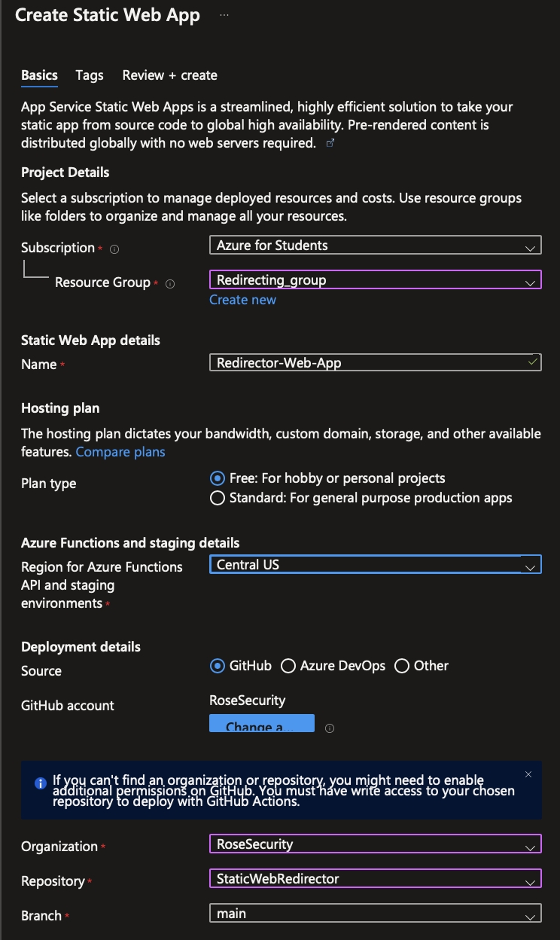Open the ellipsis menu beside the page title
Viewport: 560px width, 940px height.
pos(224,15)
